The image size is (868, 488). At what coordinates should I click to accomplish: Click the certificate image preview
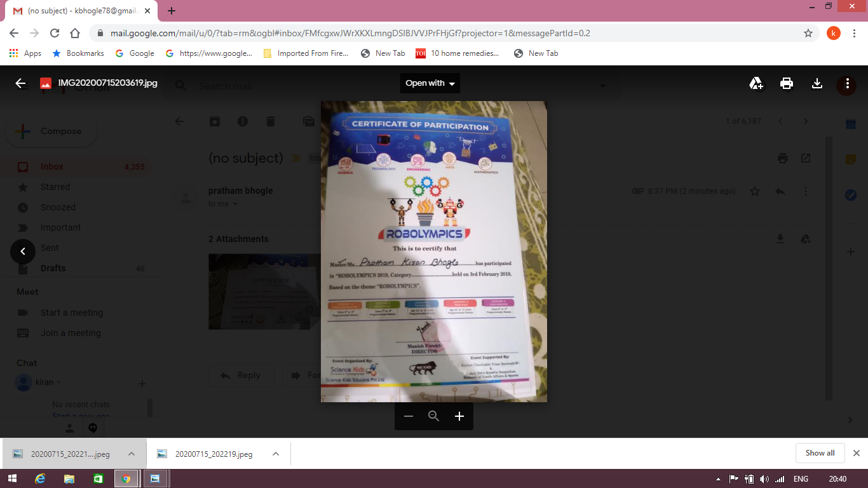click(434, 252)
